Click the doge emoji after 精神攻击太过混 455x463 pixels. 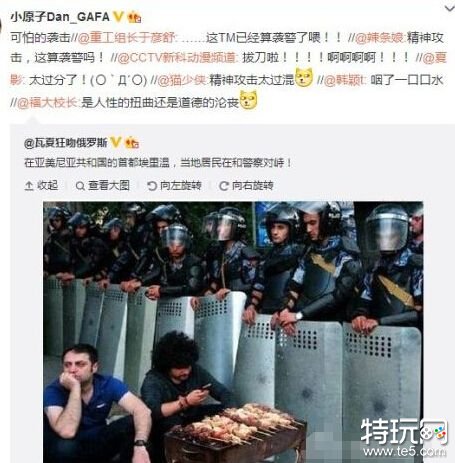304,77
